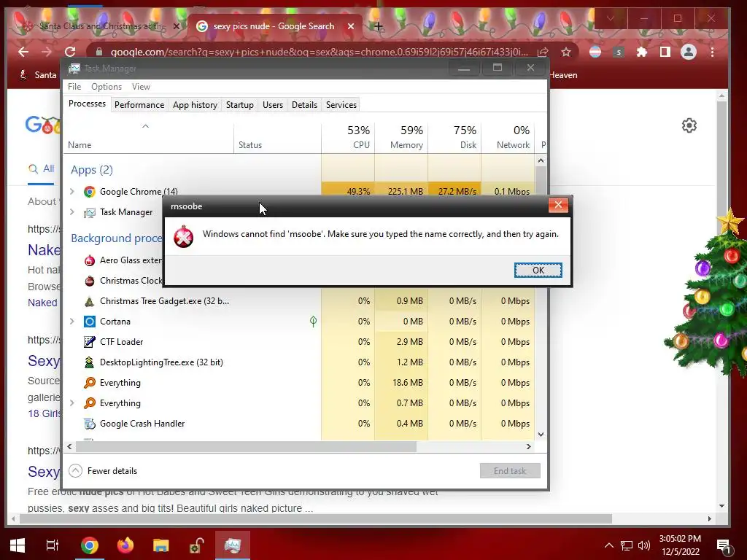
Task: Switch to the App history tab
Action: (x=195, y=105)
